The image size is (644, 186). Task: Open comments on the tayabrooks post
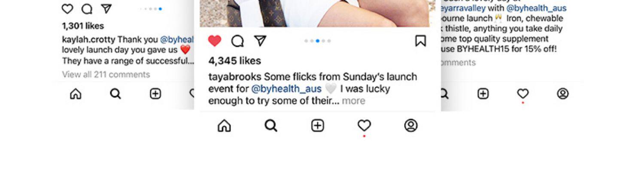[237, 41]
